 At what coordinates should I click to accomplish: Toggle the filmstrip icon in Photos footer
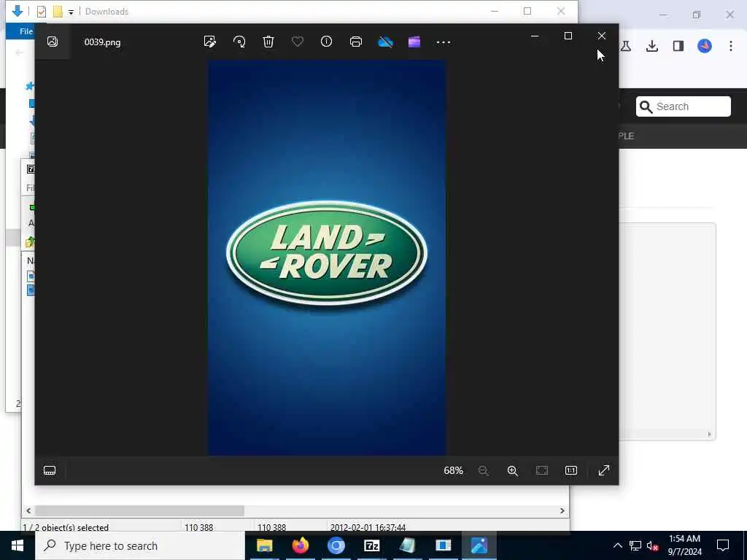click(x=50, y=470)
